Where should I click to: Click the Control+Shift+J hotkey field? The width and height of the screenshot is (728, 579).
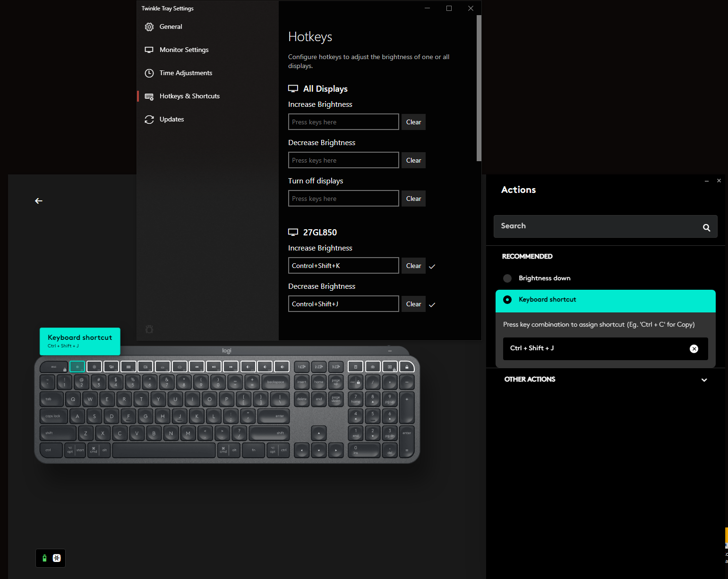tap(343, 304)
